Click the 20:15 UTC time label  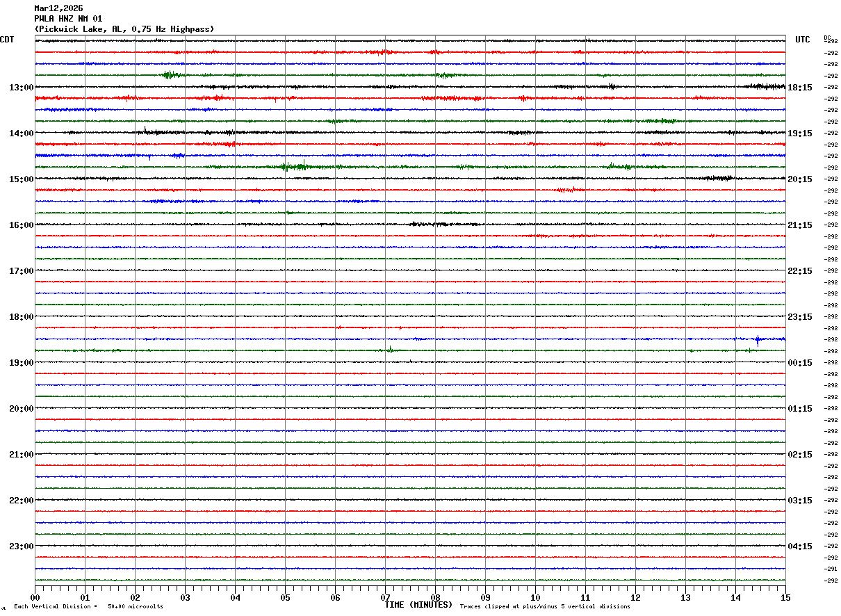800,179
